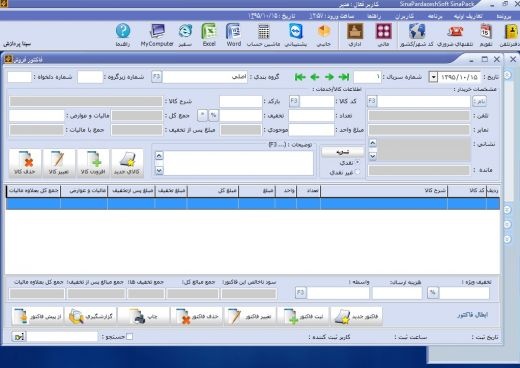Screen dimensions: 520x368
Task: Open the administrative (اداری) module icon
Action: click(355, 35)
